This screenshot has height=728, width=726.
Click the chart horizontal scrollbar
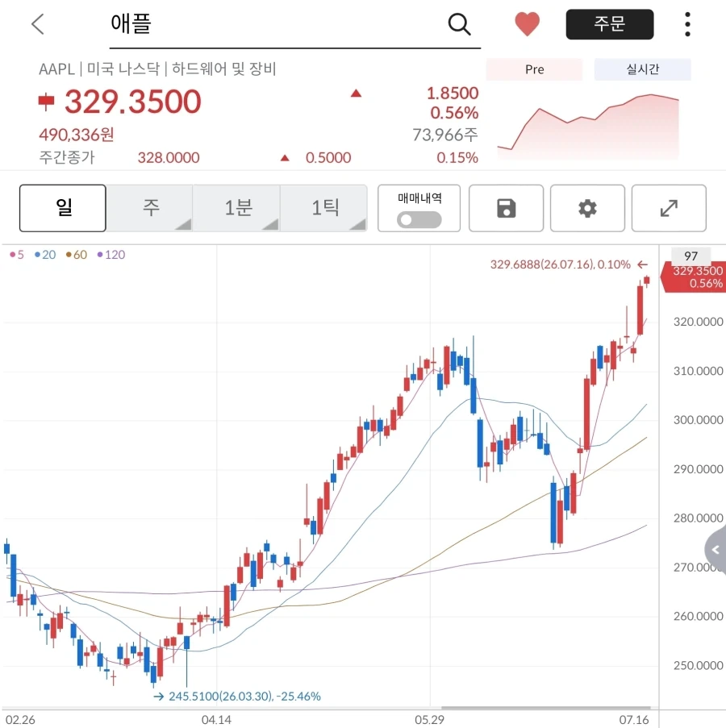(546, 708)
